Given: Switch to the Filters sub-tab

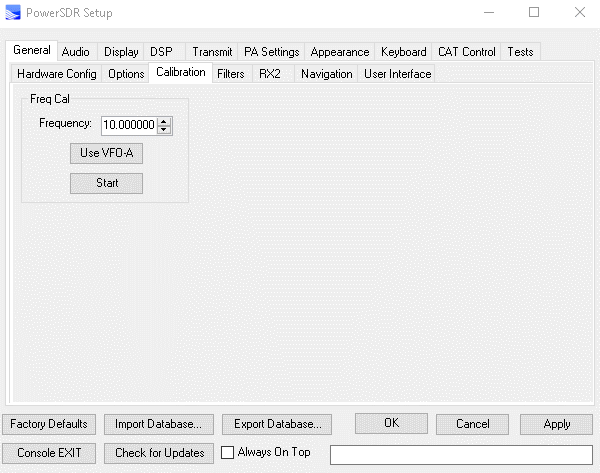Looking at the screenshot, I should click(231, 74).
